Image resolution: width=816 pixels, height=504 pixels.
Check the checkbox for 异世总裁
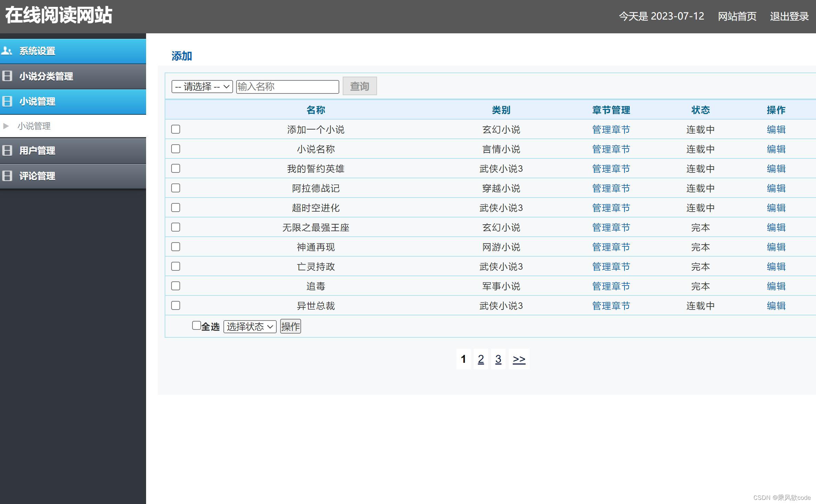175,305
